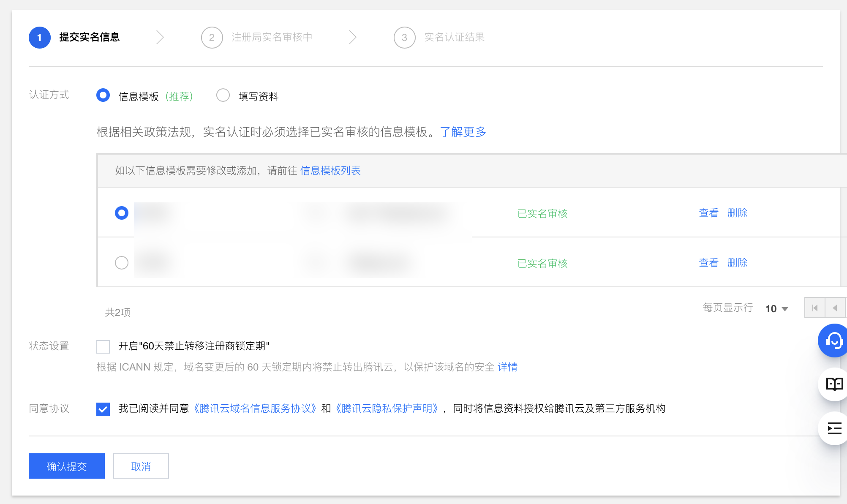Click the 取消 cancel button
This screenshot has width=847, height=504.
[x=141, y=466]
